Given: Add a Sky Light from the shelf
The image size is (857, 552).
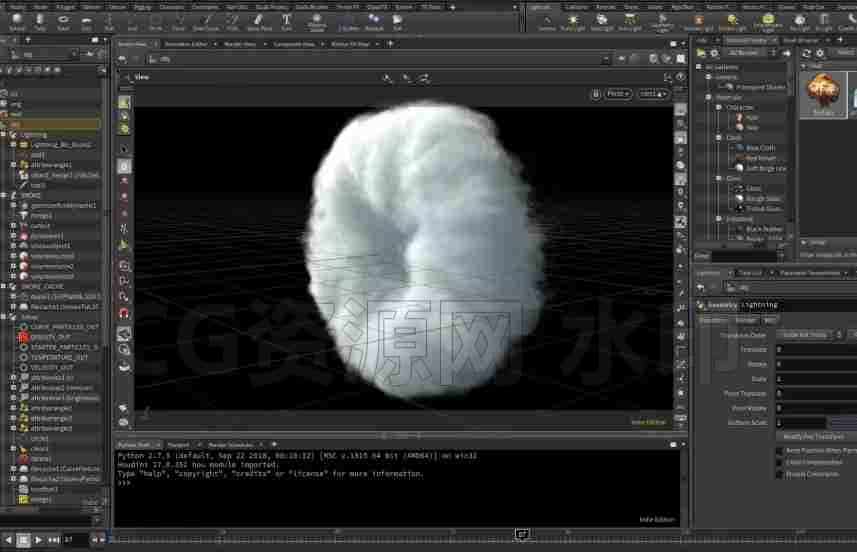Looking at the screenshot, I should pos(800,22).
